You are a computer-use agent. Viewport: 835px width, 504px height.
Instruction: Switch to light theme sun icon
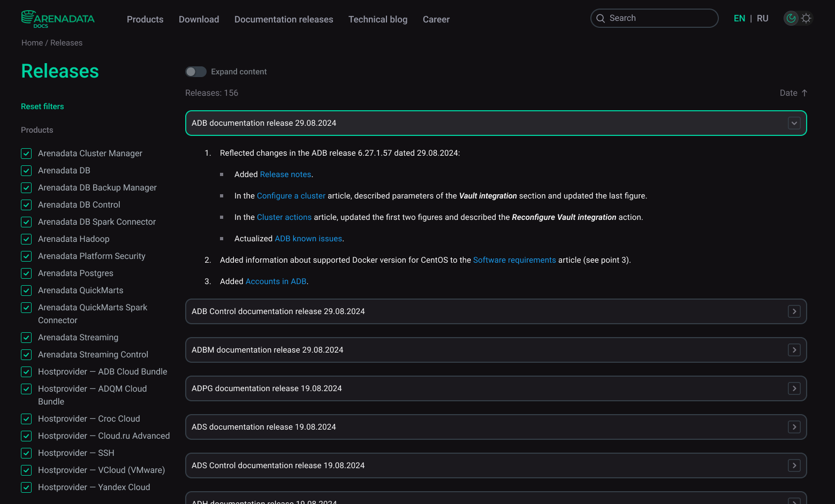point(806,18)
